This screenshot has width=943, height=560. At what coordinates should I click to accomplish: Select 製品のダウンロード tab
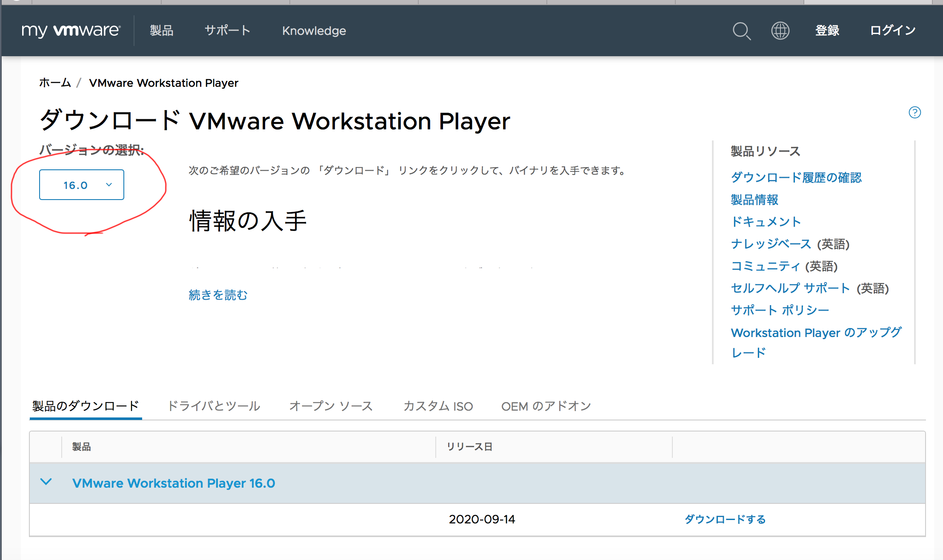86,406
